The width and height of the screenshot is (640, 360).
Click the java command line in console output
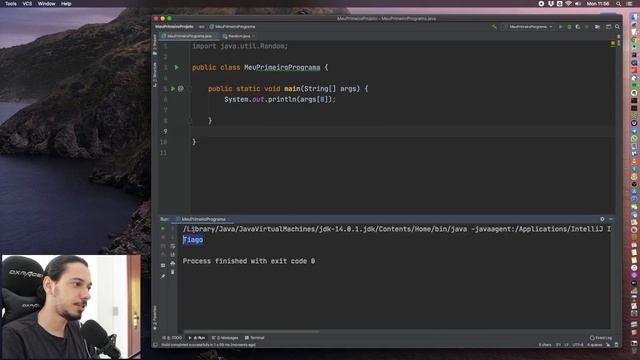(x=397, y=229)
